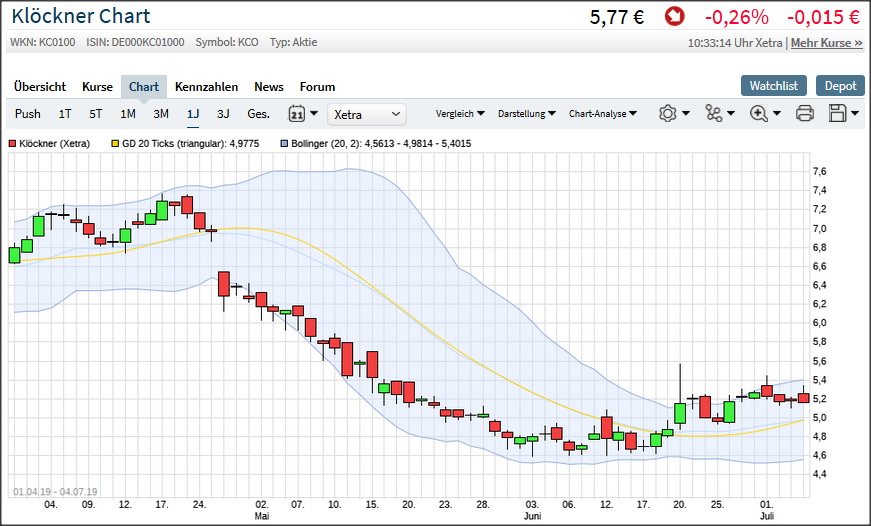Select the 3J time range
The height and width of the screenshot is (526, 871).
click(223, 114)
